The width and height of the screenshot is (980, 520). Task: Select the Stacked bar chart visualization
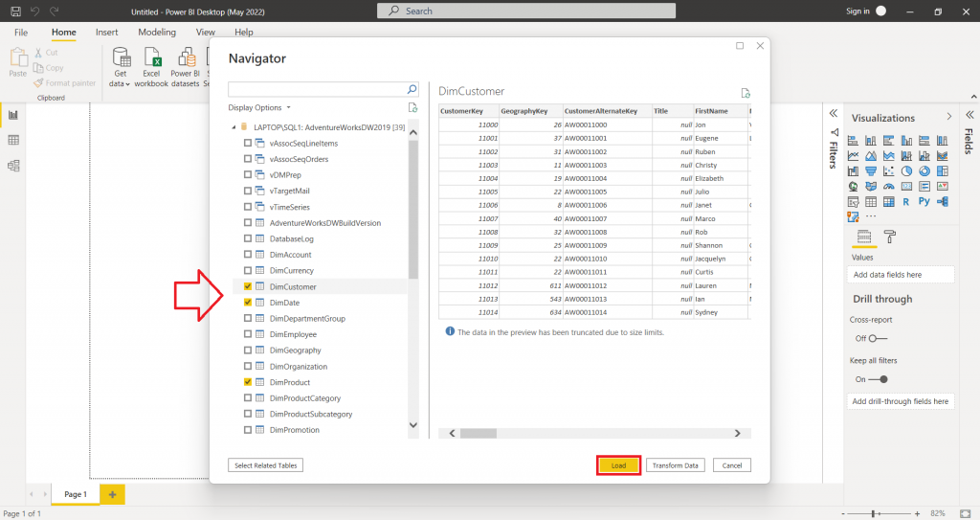(x=853, y=140)
